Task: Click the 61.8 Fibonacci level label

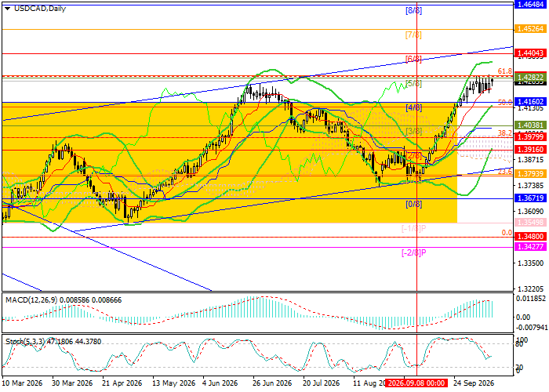Action: [x=505, y=71]
